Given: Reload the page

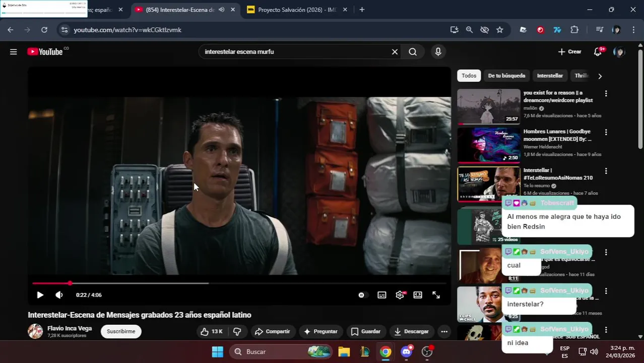Looking at the screenshot, I should point(44,30).
